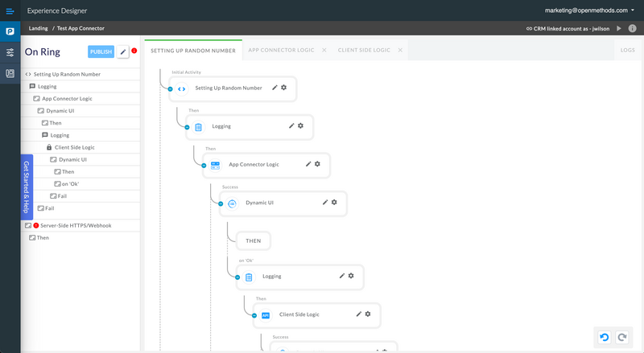Click the code icon on Setting Up Random Number node

(182, 88)
